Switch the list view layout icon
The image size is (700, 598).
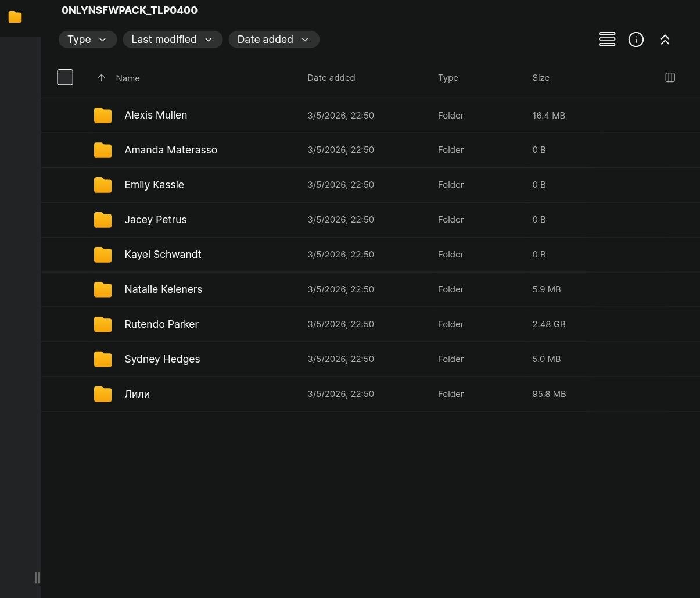[606, 40]
